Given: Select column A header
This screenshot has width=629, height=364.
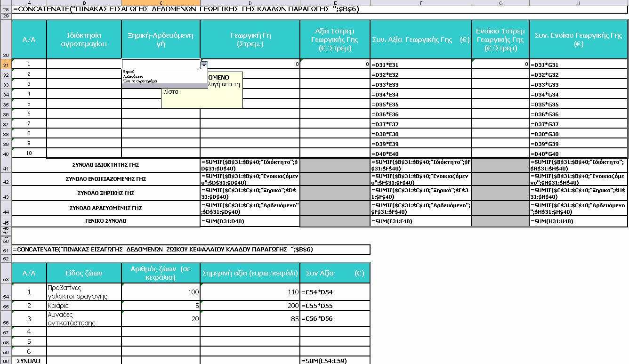Looking at the screenshot, I should (29, 3).
